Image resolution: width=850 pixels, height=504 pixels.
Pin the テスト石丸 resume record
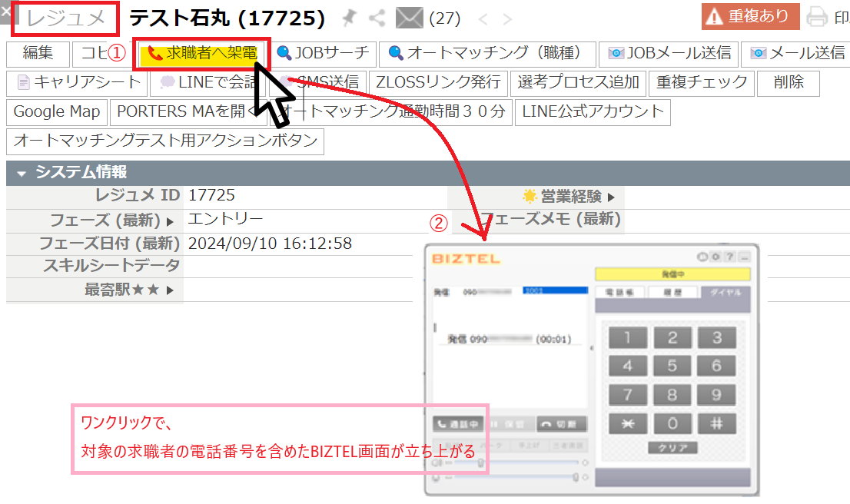point(350,18)
